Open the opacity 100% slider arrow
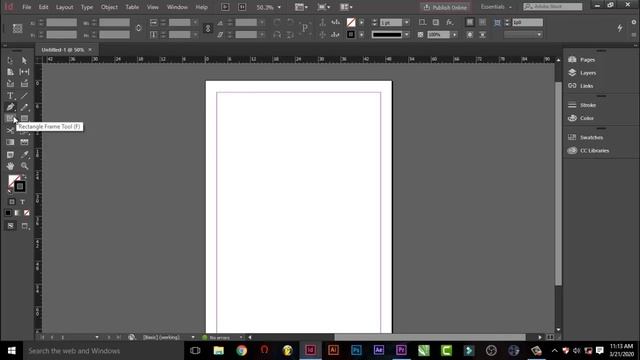The width and height of the screenshot is (640, 360). click(454, 35)
